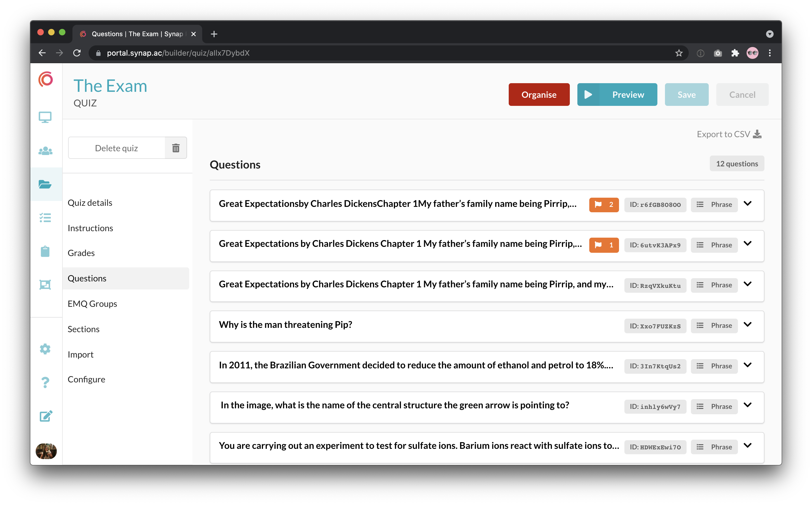Click the question mark help icon
Screen dimensions: 812x505
(x=45, y=382)
